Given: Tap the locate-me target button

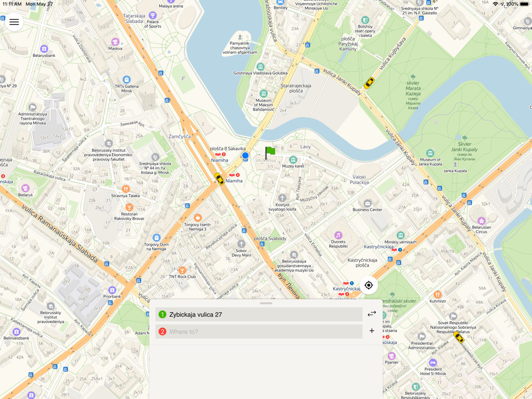Looking at the screenshot, I should [x=369, y=285].
